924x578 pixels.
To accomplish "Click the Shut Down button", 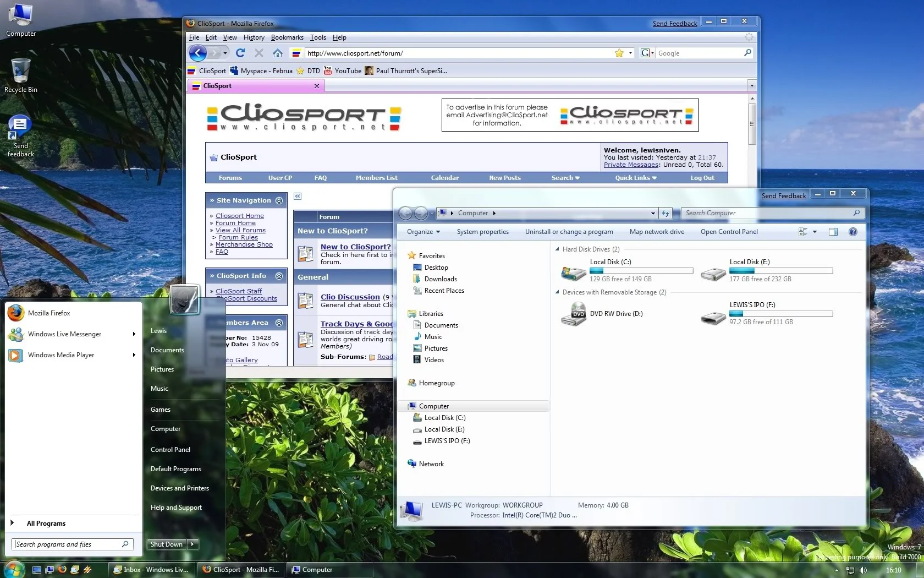I will [167, 544].
